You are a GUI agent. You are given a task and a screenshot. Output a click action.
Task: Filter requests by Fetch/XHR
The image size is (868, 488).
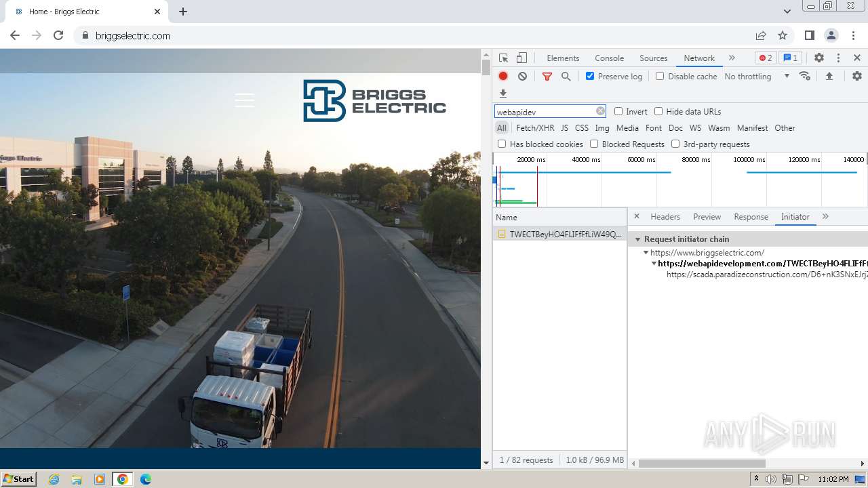(x=535, y=128)
